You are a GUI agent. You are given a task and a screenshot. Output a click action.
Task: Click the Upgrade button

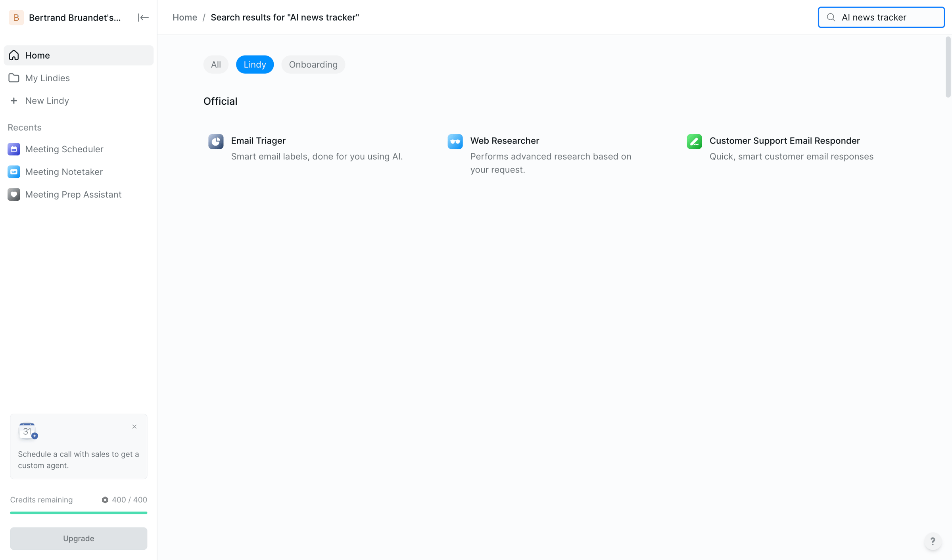[x=79, y=538]
